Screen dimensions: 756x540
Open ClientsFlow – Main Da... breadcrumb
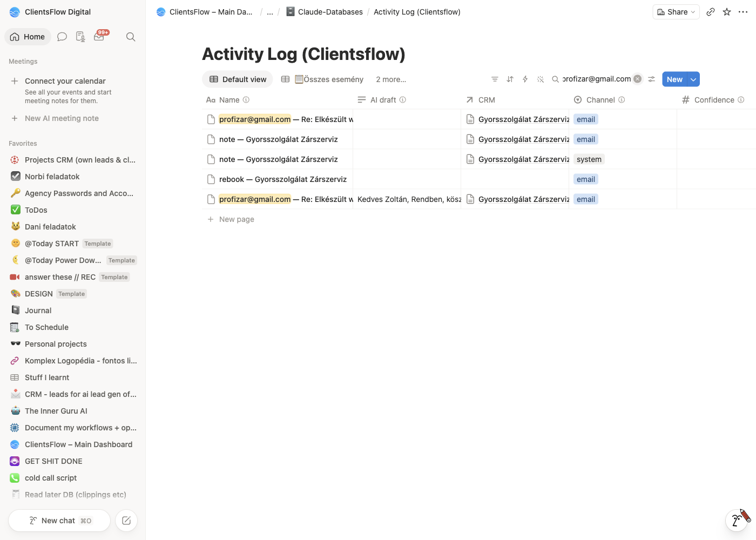205,12
